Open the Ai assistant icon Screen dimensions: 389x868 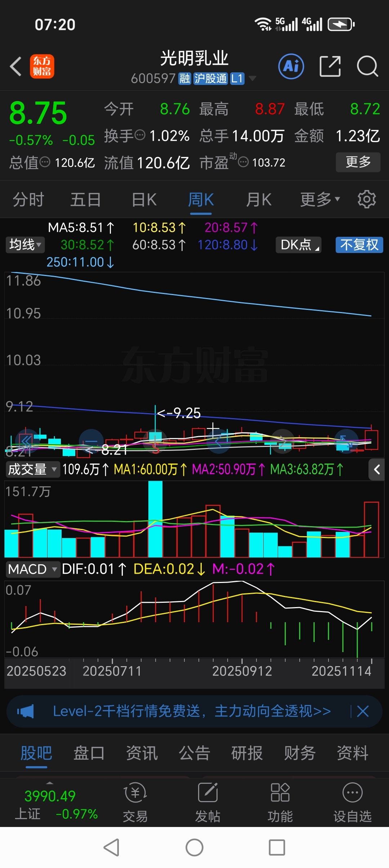291,66
